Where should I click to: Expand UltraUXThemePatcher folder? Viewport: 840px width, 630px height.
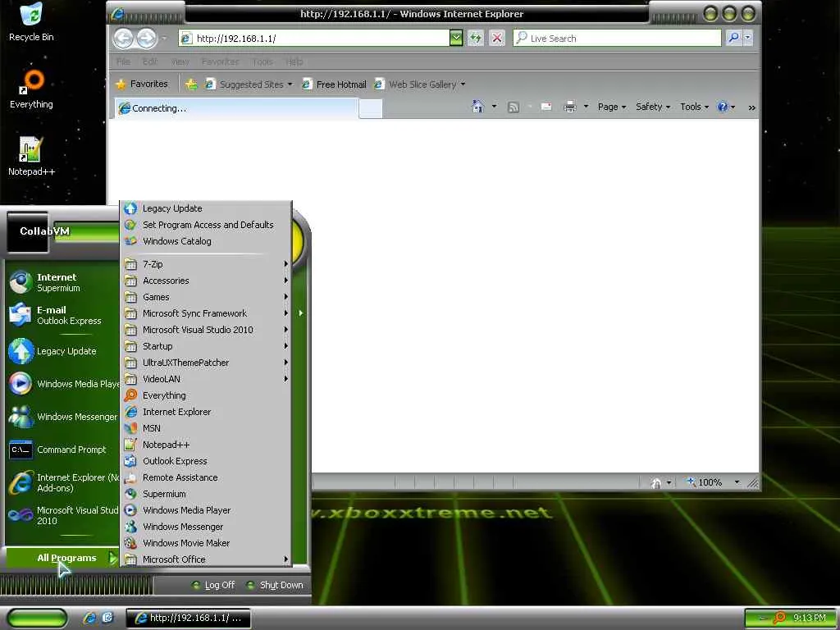206,363
